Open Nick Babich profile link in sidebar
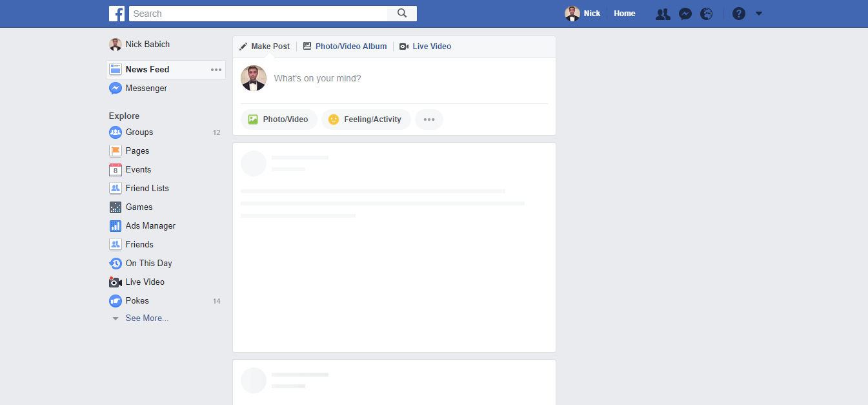The width and height of the screenshot is (868, 405). click(148, 45)
